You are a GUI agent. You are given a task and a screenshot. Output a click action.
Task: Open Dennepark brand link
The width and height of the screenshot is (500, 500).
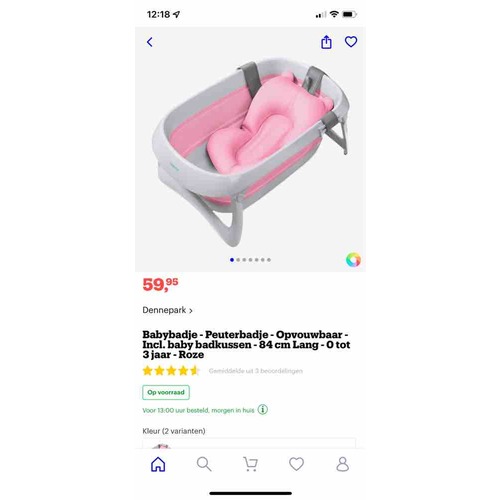164,310
